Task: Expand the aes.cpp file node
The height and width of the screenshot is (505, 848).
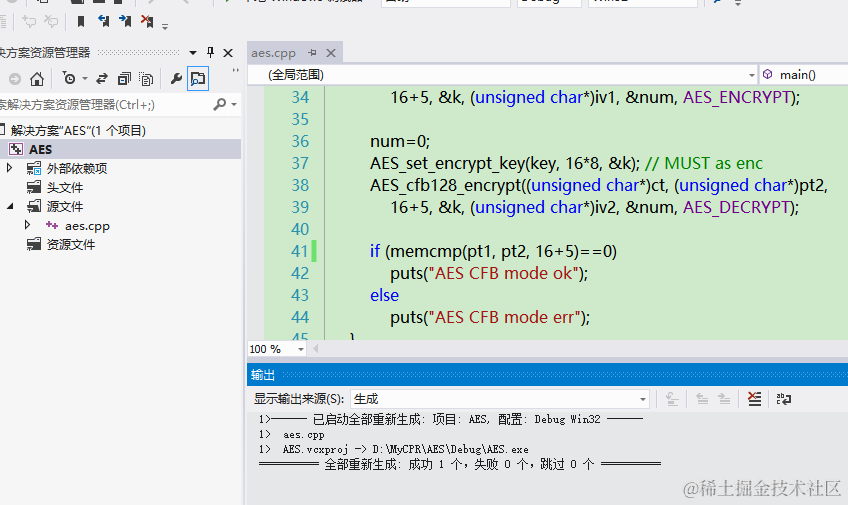Action: (27, 225)
